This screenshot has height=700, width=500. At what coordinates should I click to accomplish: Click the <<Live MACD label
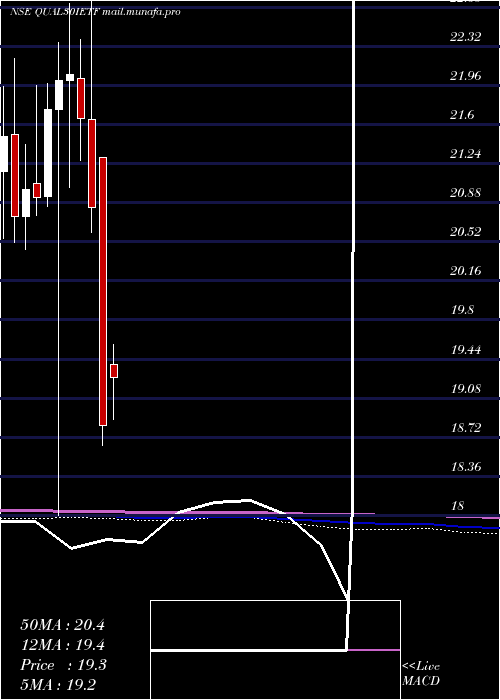click(x=421, y=673)
